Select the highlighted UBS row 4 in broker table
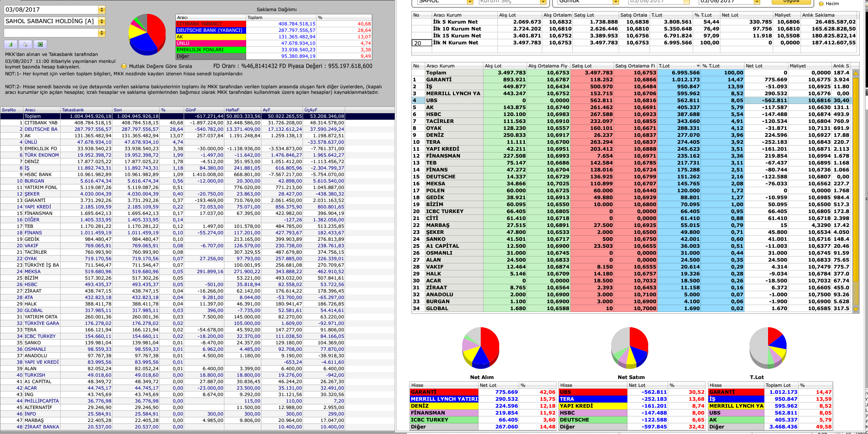The image size is (868, 434). tap(631, 100)
